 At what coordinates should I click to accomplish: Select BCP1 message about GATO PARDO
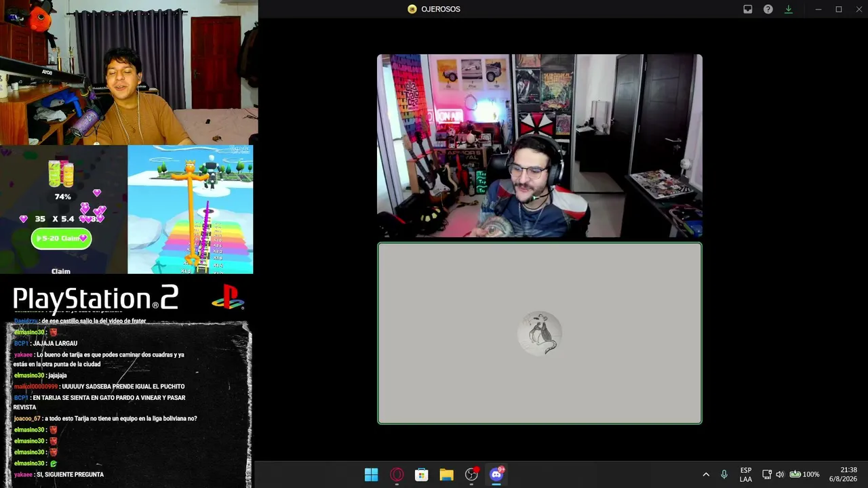click(99, 403)
